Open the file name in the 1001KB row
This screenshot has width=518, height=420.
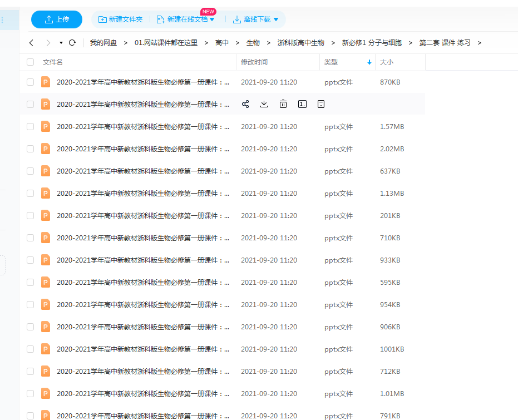pyautogui.click(x=142, y=349)
